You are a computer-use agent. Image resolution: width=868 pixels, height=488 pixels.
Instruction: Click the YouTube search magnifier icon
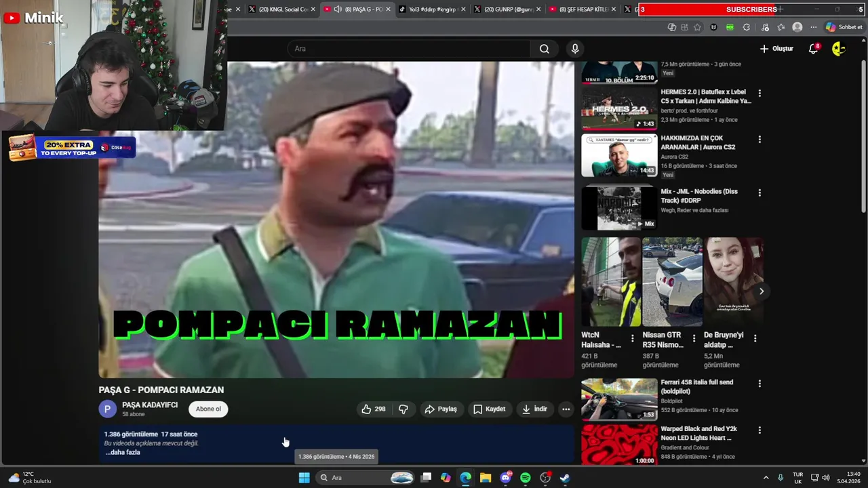pyautogui.click(x=544, y=49)
